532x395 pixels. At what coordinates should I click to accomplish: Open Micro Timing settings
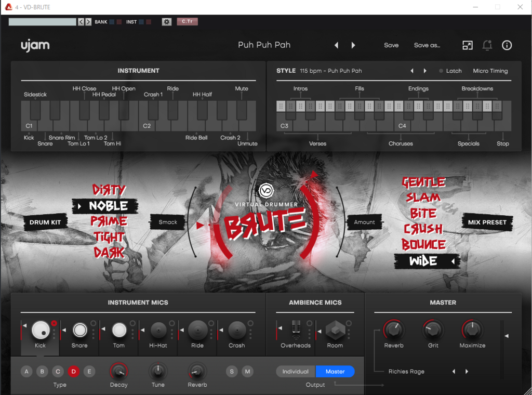click(x=490, y=71)
